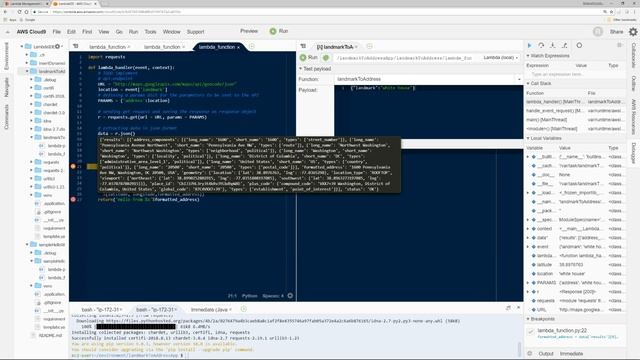Resume debugging with the blue play icon
This screenshot has width=640, height=360.
click(529, 45)
